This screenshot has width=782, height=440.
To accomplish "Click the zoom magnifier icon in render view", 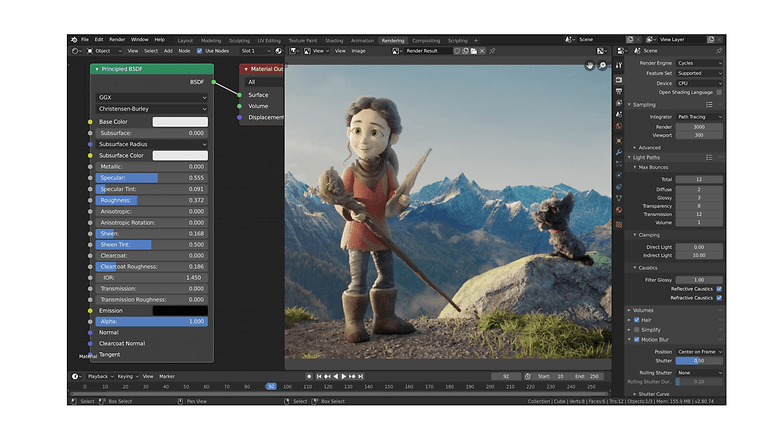I will 602,65.
